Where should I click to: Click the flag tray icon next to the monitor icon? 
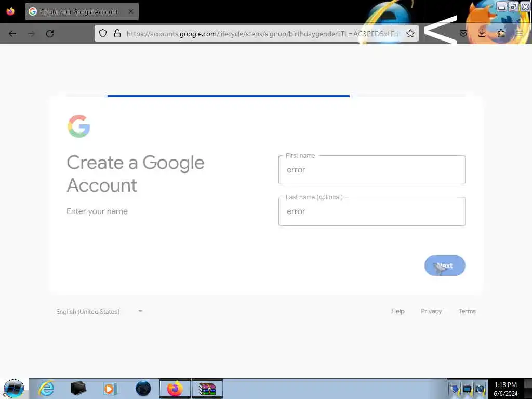[455, 389]
